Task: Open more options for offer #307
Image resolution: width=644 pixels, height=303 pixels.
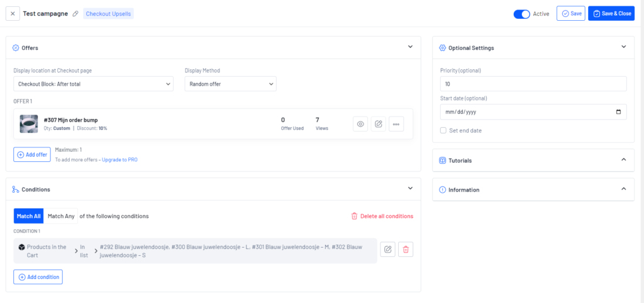Action: click(x=396, y=124)
